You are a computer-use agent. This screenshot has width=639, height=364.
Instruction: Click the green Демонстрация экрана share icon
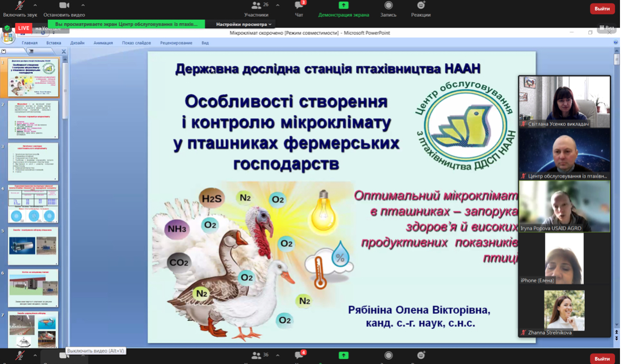pyautogui.click(x=343, y=5)
